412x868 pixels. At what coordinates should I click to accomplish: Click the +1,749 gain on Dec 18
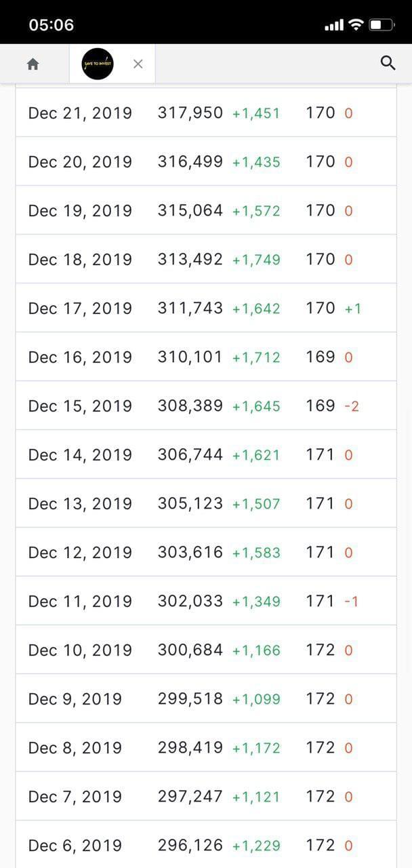tap(255, 260)
